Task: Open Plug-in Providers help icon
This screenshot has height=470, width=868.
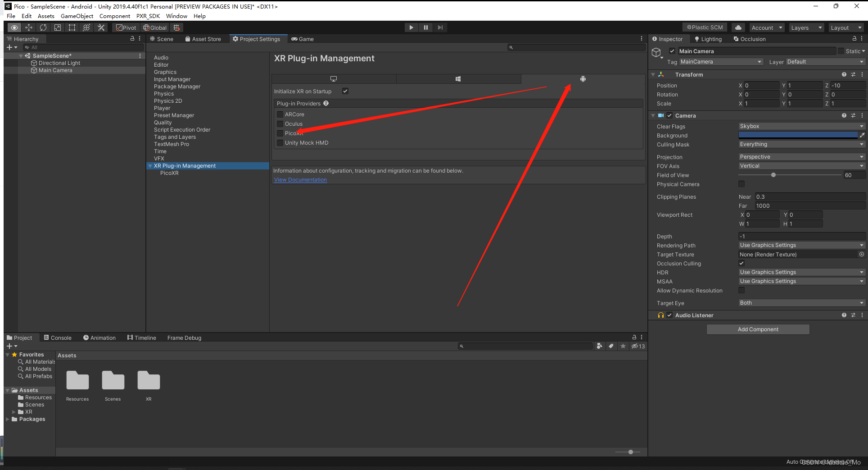Action: pyautogui.click(x=326, y=103)
